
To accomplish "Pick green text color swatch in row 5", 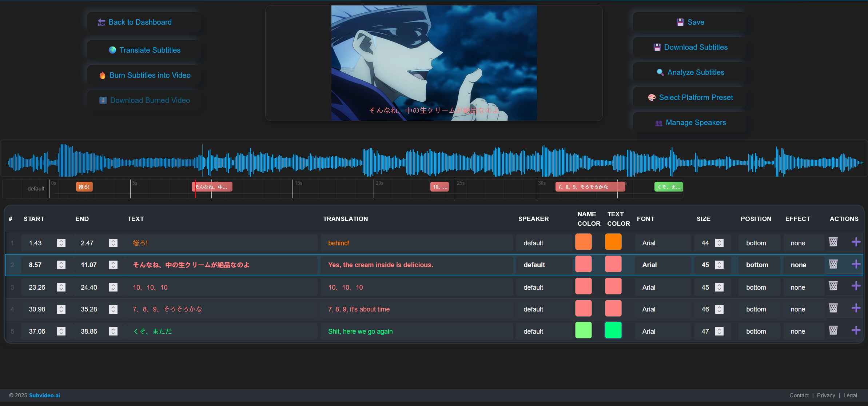I will pyautogui.click(x=613, y=330).
